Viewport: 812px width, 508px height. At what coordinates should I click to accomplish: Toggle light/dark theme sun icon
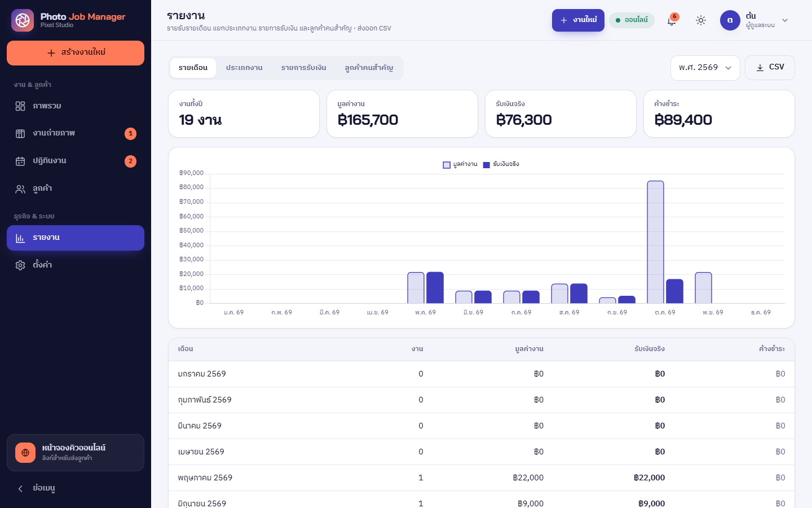pyautogui.click(x=701, y=20)
